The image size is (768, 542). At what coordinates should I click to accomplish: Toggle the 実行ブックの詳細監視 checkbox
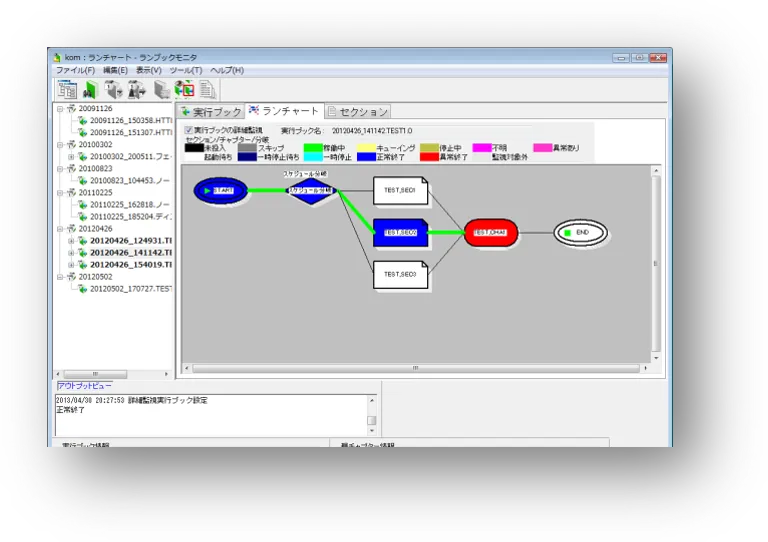point(189,130)
